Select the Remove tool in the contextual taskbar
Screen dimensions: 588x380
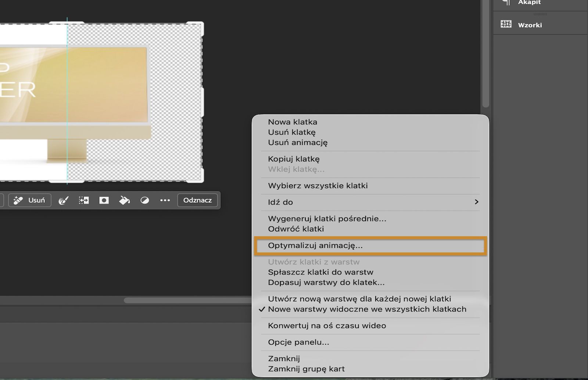tap(29, 200)
